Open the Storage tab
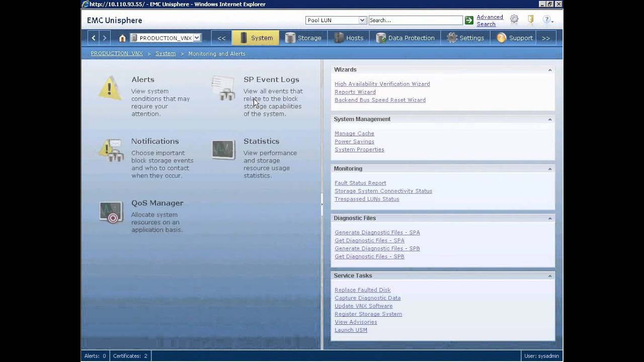Viewport: 644px width, 362px height. pos(303,38)
